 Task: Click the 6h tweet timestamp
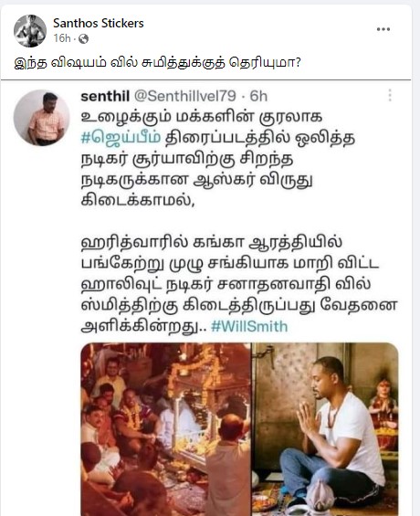[x=258, y=97]
